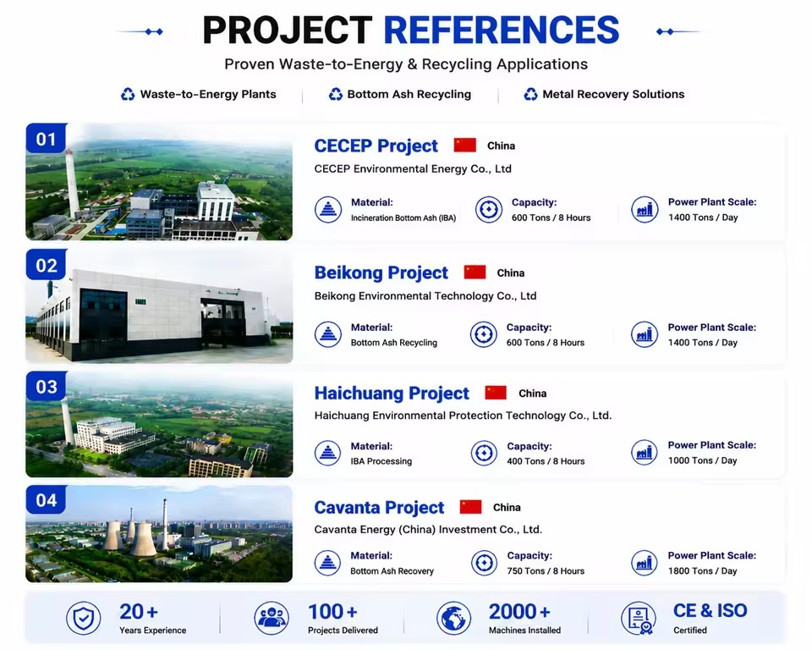Click '400 Tons / 8 Hours' capacity value
The height and width of the screenshot is (650, 812).
coord(546,461)
